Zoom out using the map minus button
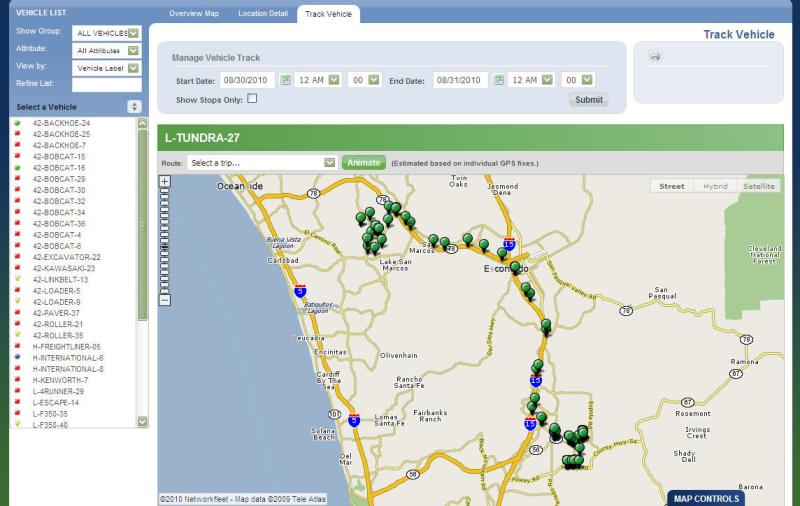 (165, 299)
